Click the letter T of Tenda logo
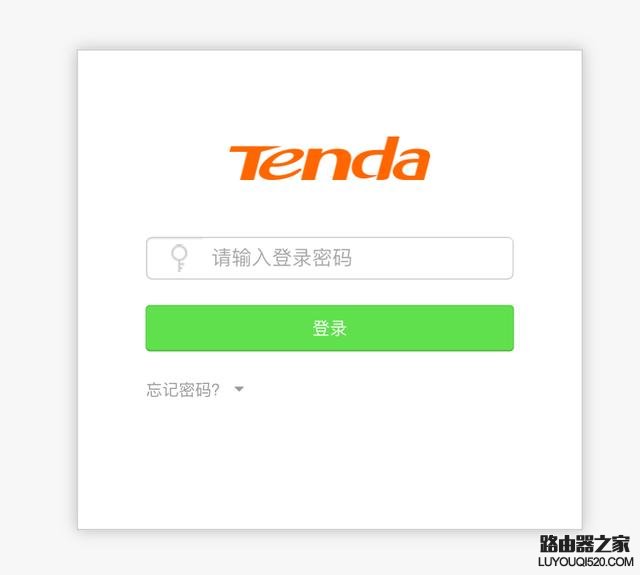Image resolution: width=640 pixels, height=575 pixels. tap(253, 162)
